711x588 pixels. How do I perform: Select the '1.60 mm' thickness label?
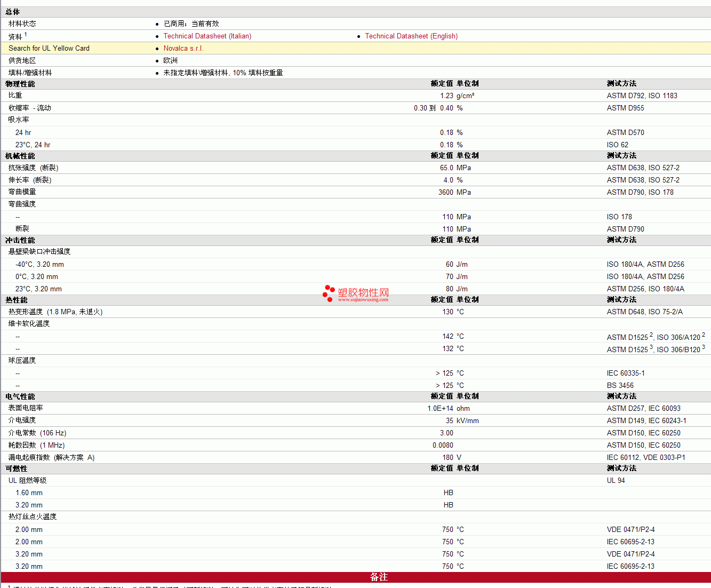coord(29,493)
